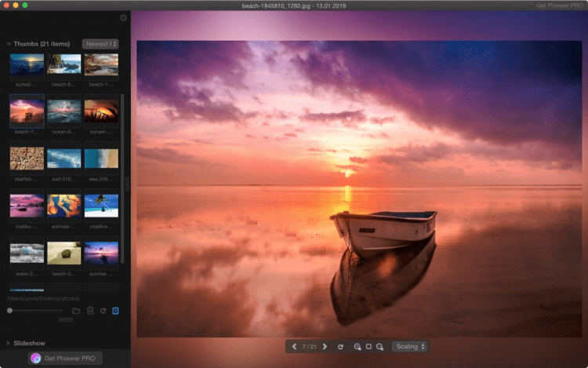Toggle the blue highlighted sidebar icon
Image resolution: width=588 pixels, height=368 pixels.
click(x=115, y=311)
